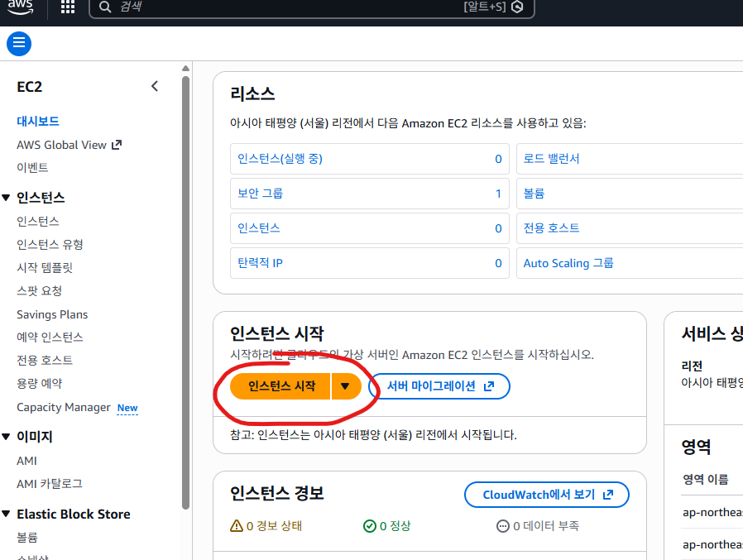Click the 0 경보 상태 status text

(275, 526)
